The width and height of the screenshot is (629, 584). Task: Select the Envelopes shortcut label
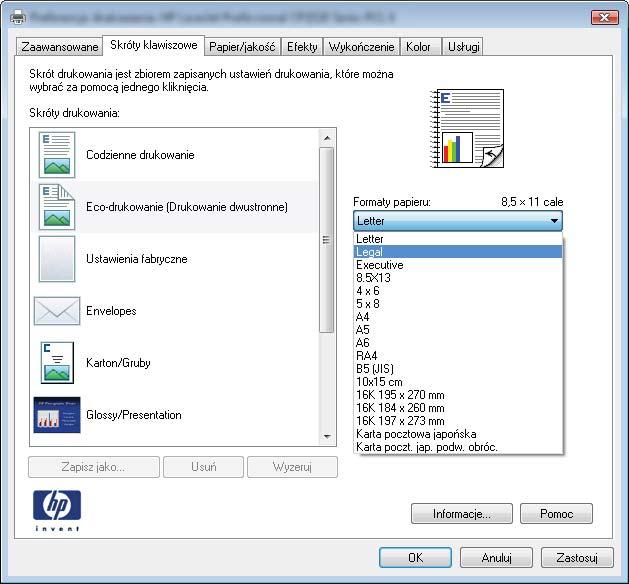(x=111, y=311)
